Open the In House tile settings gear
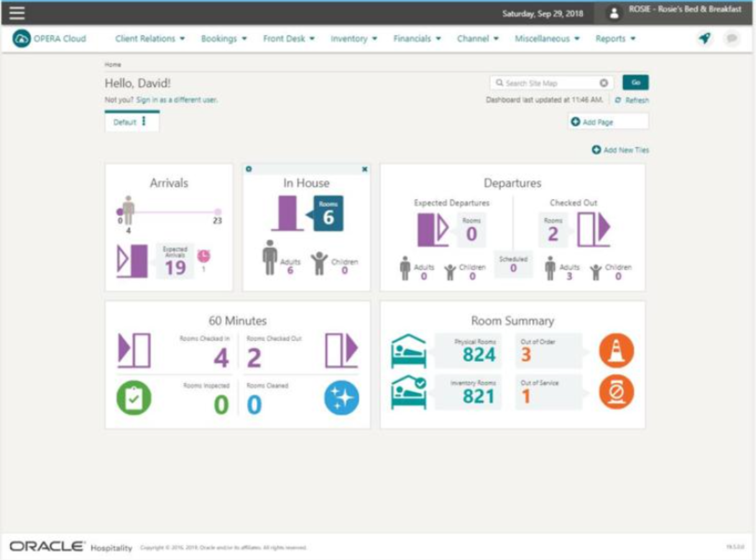Screen dimensions: 756x560 pos(249,169)
